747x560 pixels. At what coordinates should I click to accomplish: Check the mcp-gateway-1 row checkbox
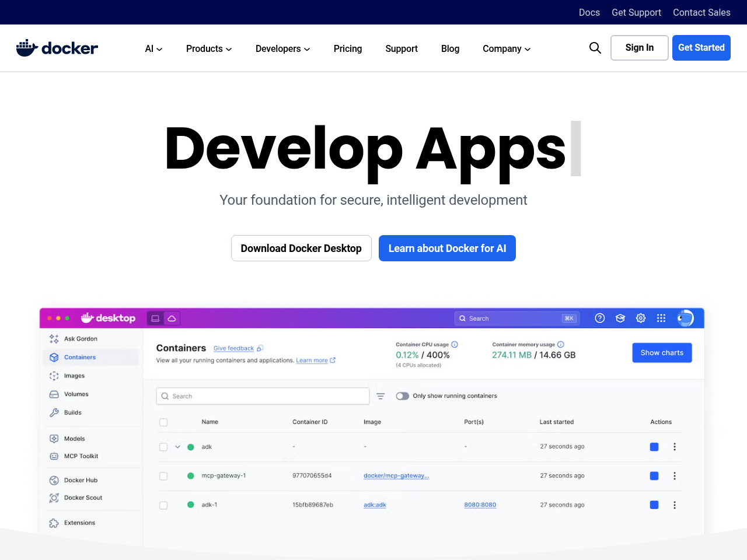163,475
